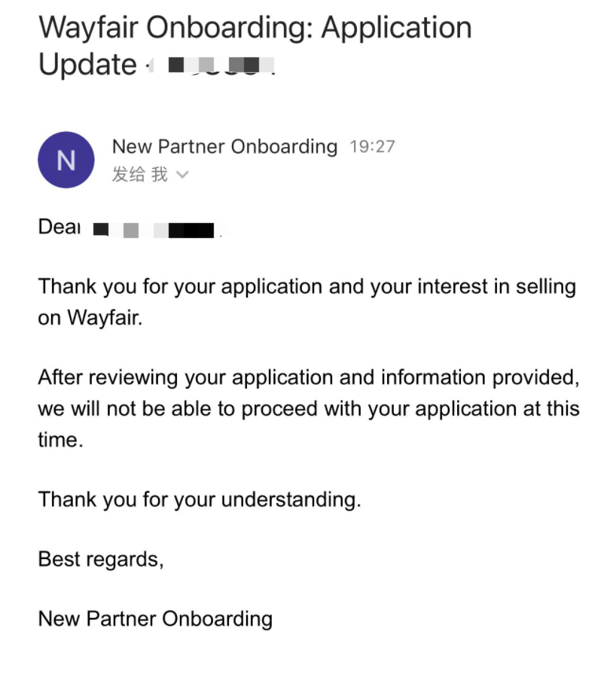Open sender name beside the avatar

224,146
